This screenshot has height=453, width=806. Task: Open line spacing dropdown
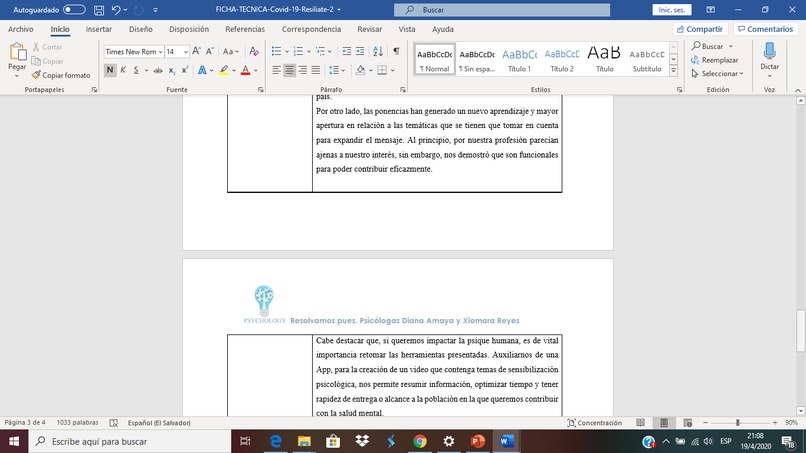(337, 70)
